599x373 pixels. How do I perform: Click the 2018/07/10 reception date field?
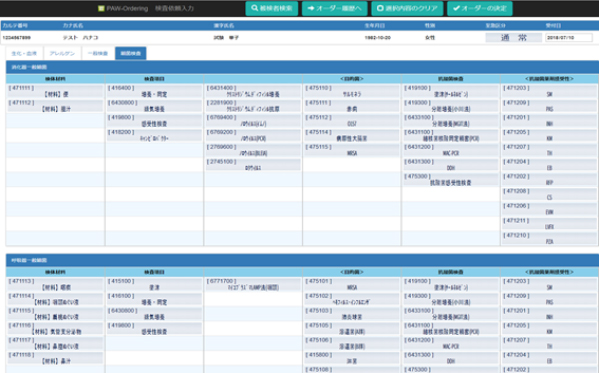coord(568,37)
